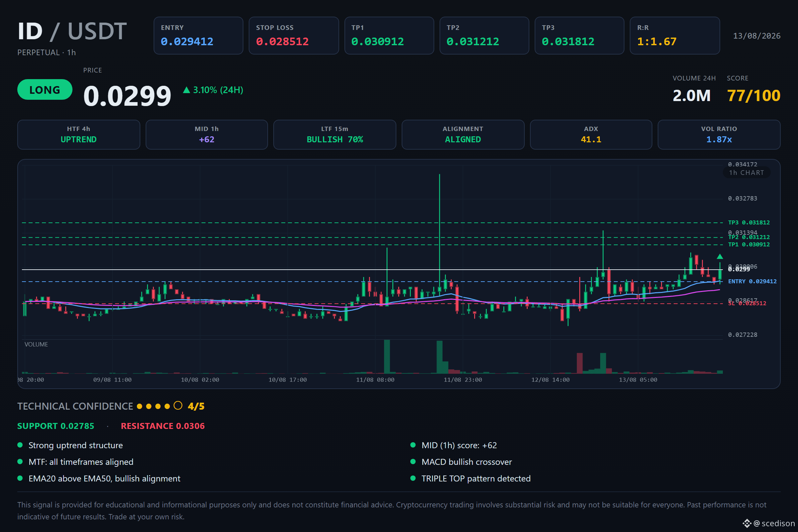
Task: Click the R:R 1:1.67 card
Action: (x=675, y=36)
